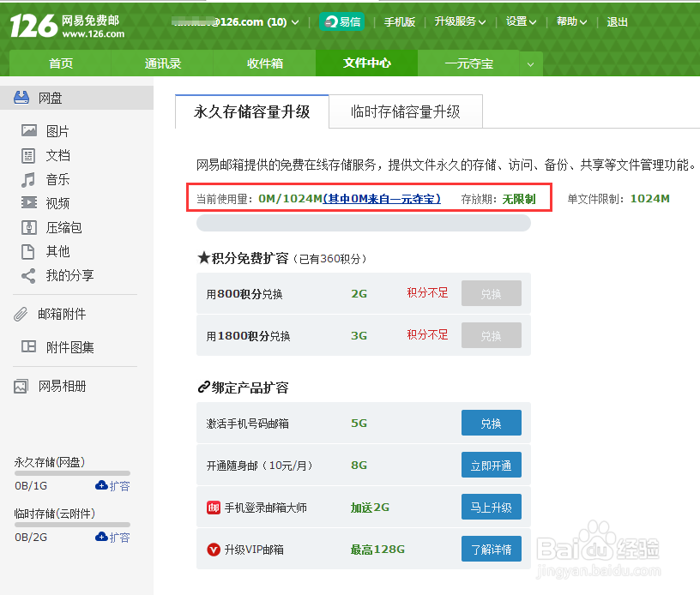Viewport: 700px width, 595px height.
Task: Click the 邮箱大师 red app icon
Action: [214, 508]
